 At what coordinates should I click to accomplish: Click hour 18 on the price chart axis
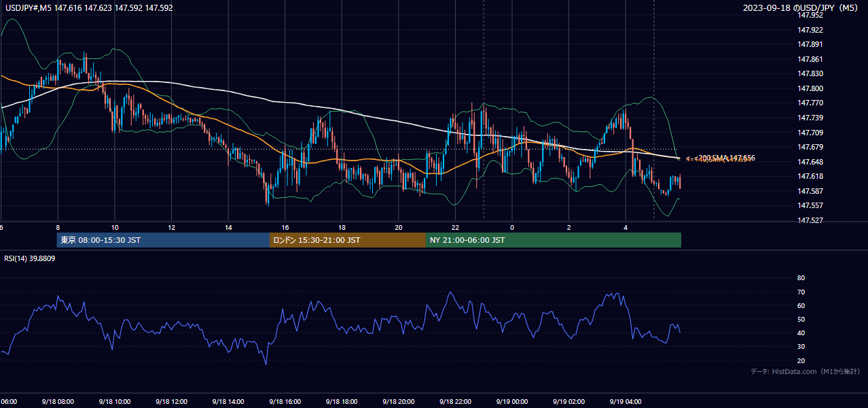tap(342, 227)
